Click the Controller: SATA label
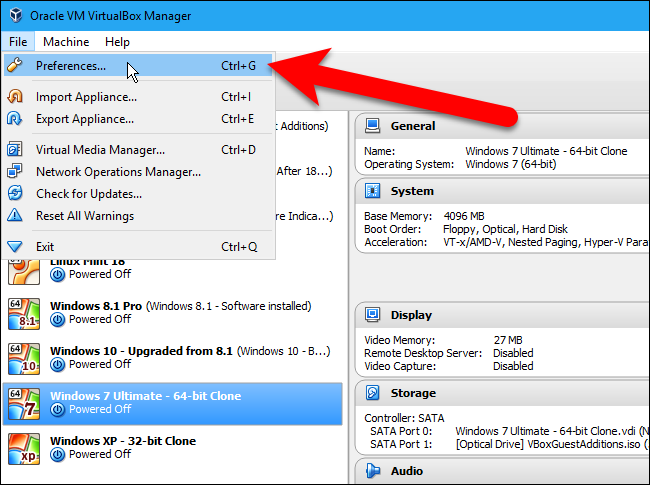Screen dimensions: 650x485 click(404, 418)
